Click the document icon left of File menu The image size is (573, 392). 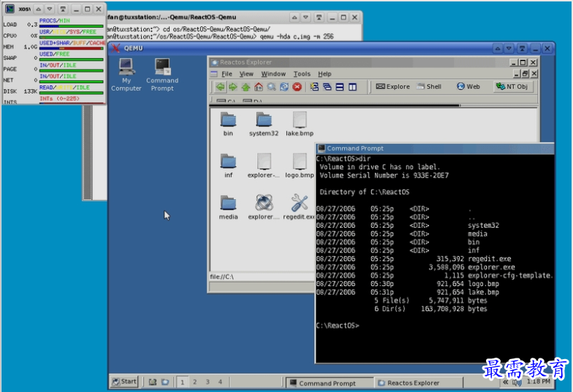[214, 74]
